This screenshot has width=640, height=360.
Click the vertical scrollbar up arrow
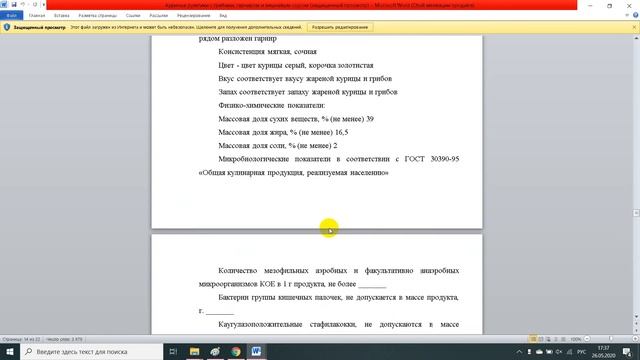tap(636, 38)
